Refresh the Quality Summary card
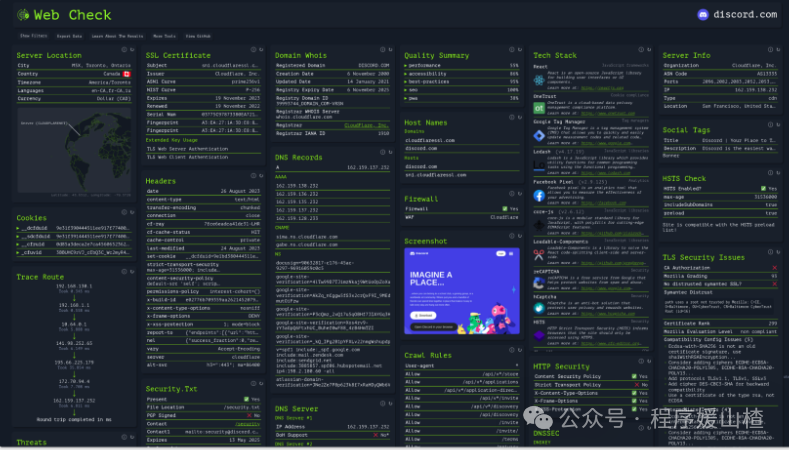789x450 pixels. 520,49
